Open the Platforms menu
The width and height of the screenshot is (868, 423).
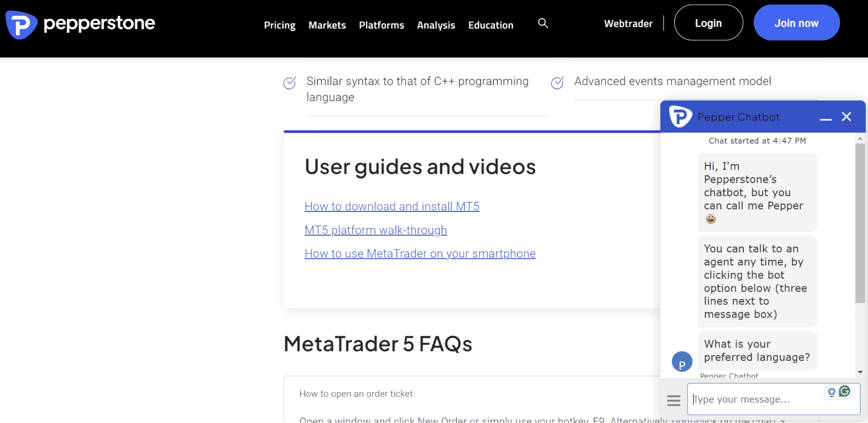(381, 25)
